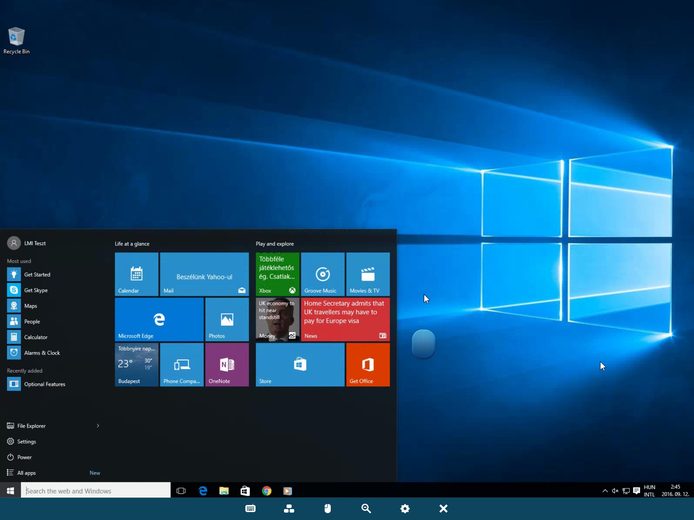694x520 pixels.
Task: Launch Chrome from the taskbar
Action: tap(266, 491)
